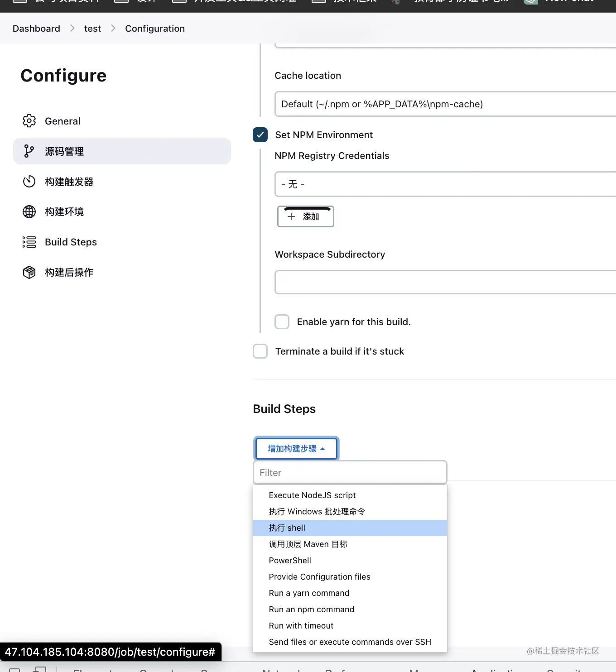The image size is (616, 672).
Task: Click the General gear icon
Action: [x=29, y=121]
